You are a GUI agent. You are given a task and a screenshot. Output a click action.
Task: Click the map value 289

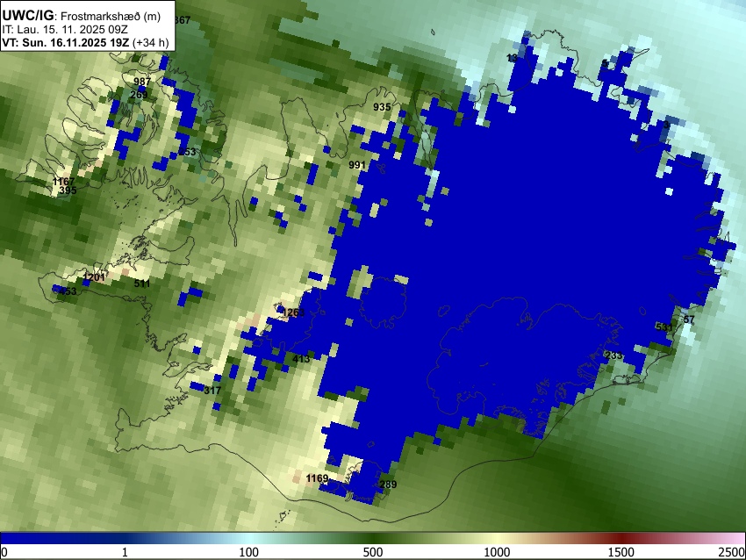(x=388, y=485)
